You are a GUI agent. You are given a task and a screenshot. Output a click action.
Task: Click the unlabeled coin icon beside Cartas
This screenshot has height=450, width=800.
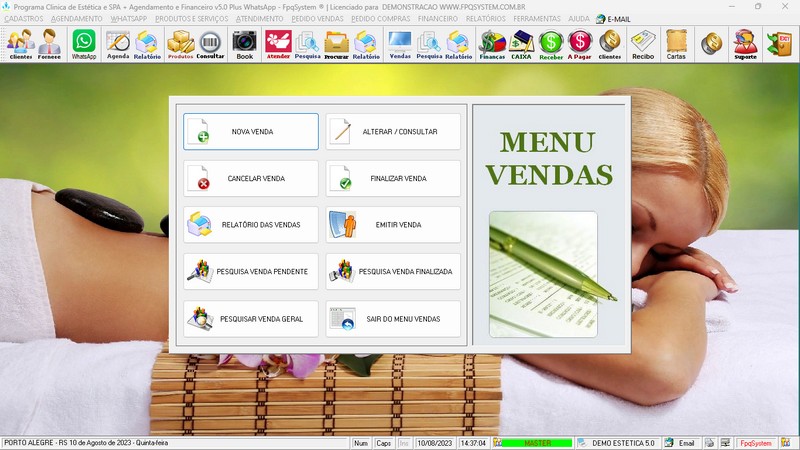[x=711, y=43]
